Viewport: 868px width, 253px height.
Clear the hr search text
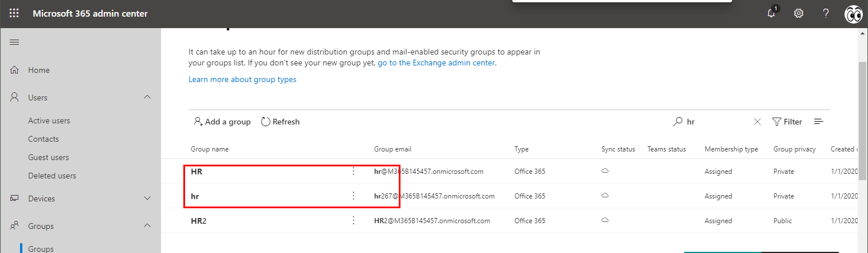757,122
